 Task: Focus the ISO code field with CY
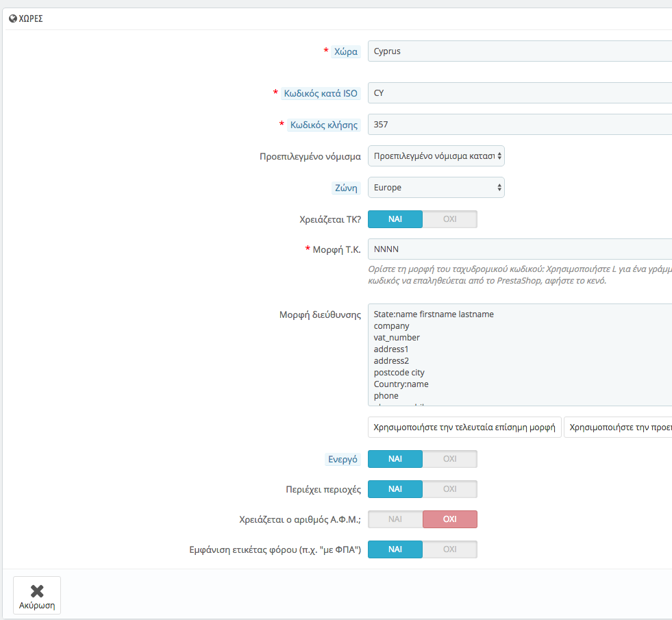click(x=520, y=93)
